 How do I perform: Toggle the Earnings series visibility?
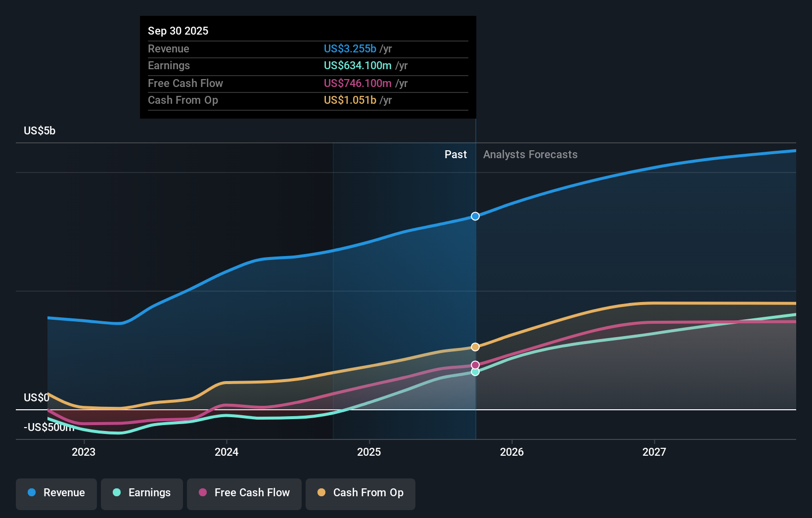[142, 494]
